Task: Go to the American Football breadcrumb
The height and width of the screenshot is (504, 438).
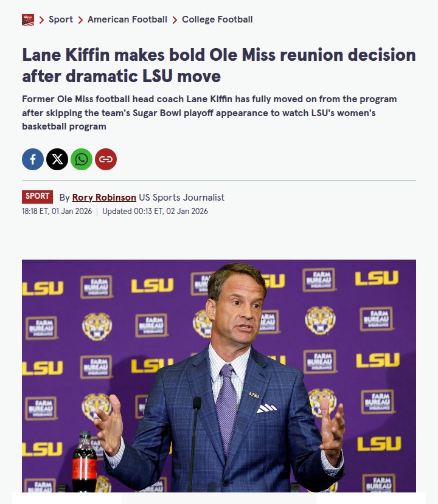Action: (x=127, y=19)
